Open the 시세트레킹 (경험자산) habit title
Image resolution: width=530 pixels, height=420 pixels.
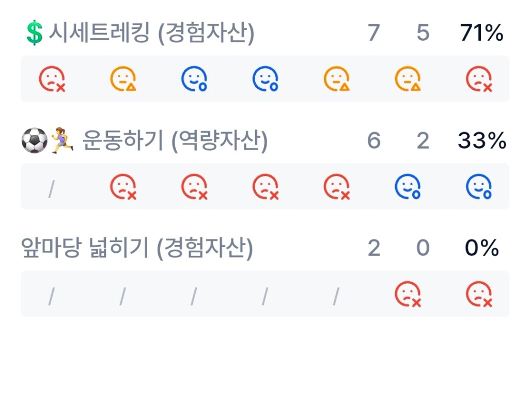tap(151, 33)
